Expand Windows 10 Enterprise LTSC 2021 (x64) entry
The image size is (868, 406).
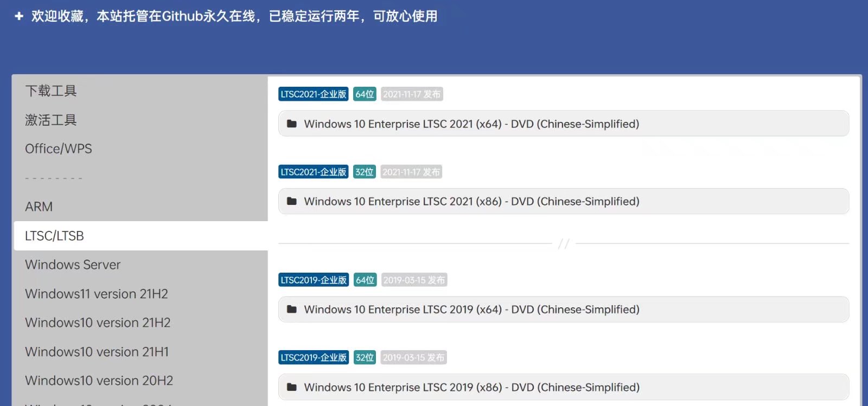point(471,124)
